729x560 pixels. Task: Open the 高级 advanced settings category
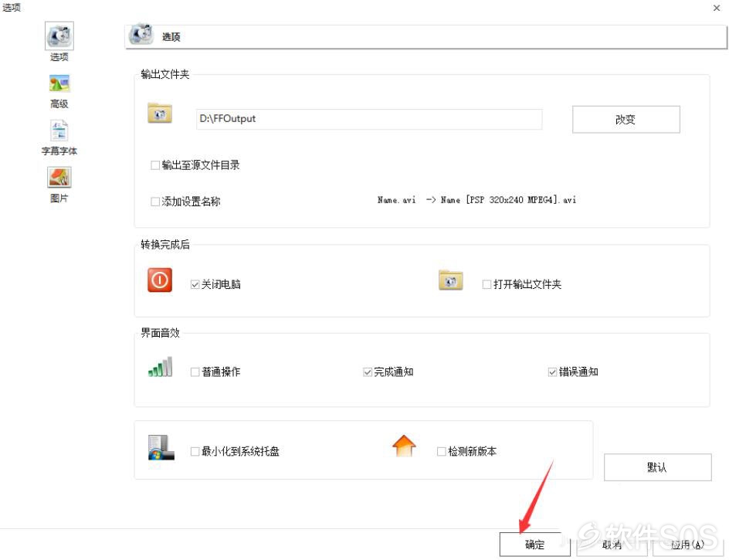(x=59, y=91)
